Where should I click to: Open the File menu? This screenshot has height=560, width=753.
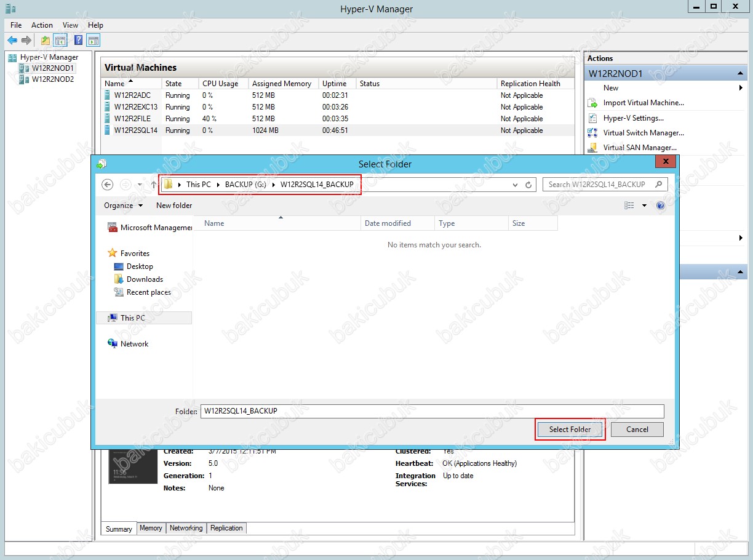point(16,25)
